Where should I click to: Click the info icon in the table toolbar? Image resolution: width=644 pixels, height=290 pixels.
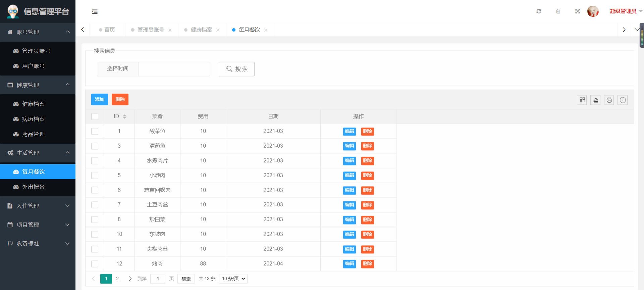click(623, 100)
